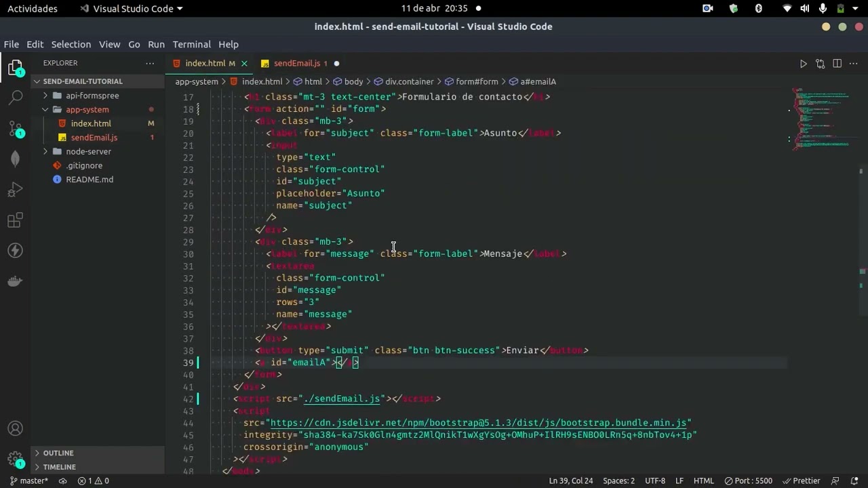Click the Prettier status bar item
This screenshot has width=868, height=488.
(802, 481)
